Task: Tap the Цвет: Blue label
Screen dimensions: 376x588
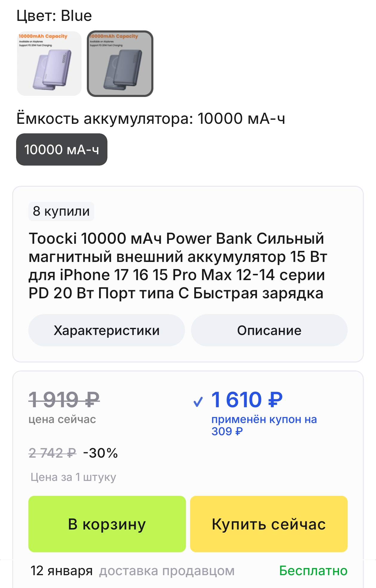Action: point(54,16)
